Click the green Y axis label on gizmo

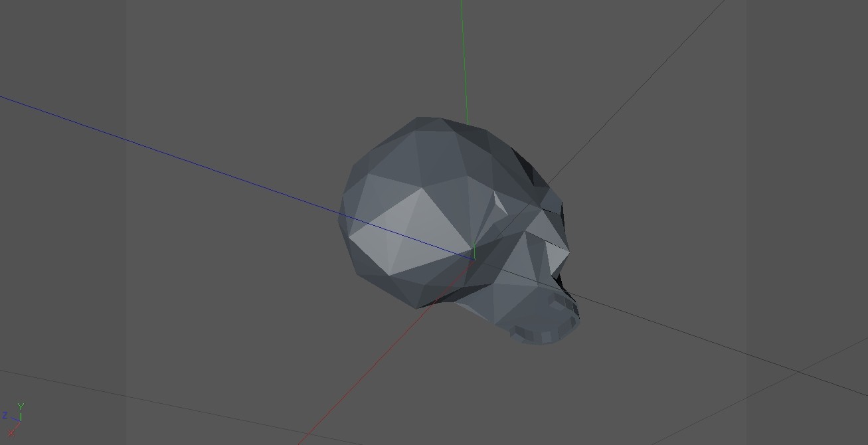pos(21,406)
